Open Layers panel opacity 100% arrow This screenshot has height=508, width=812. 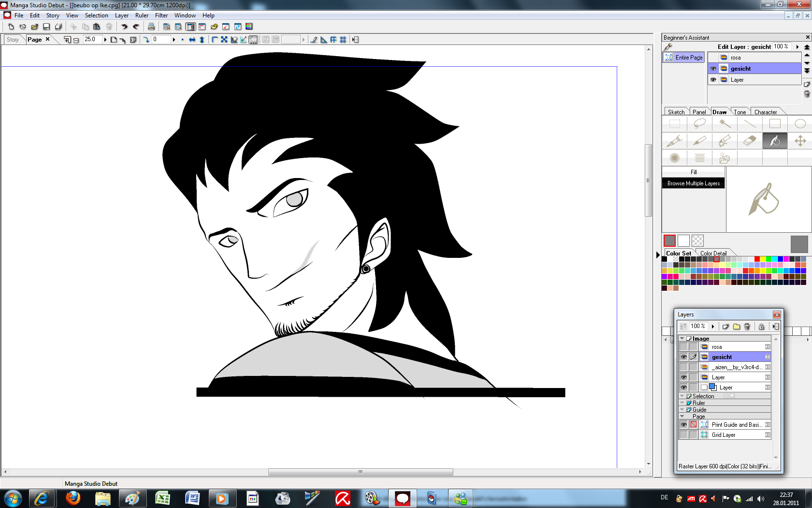point(713,327)
